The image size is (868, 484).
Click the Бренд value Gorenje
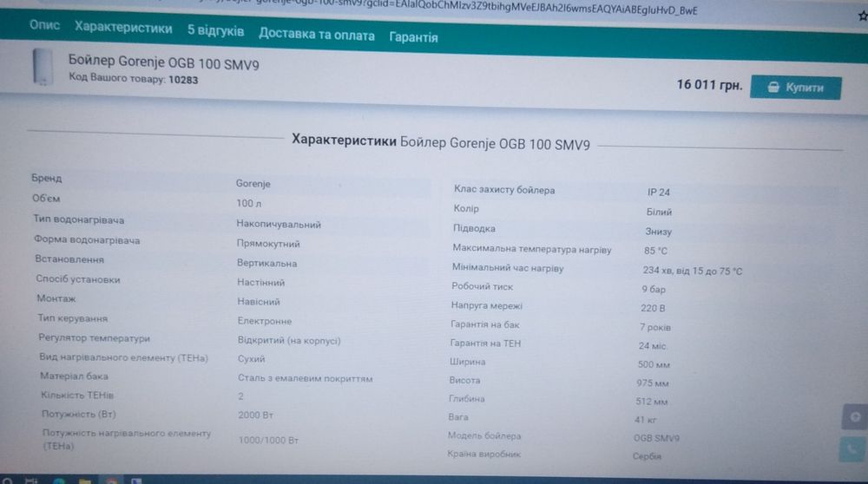click(x=253, y=184)
